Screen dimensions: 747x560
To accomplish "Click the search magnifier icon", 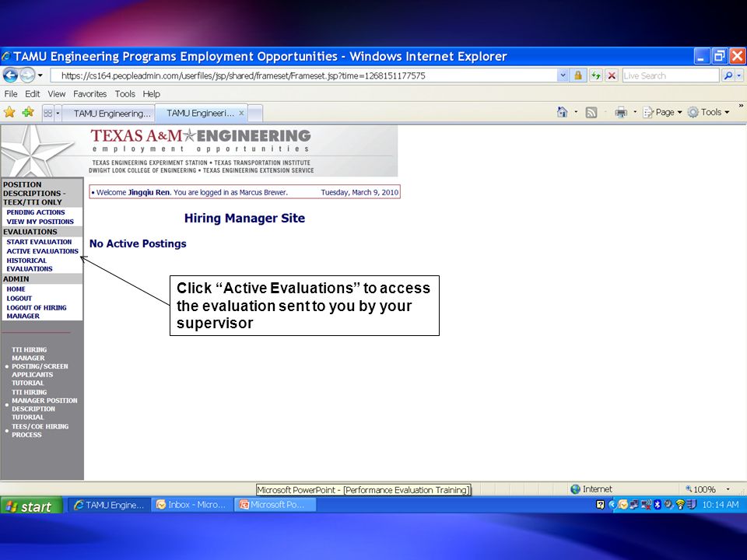I will tap(728, 75).
